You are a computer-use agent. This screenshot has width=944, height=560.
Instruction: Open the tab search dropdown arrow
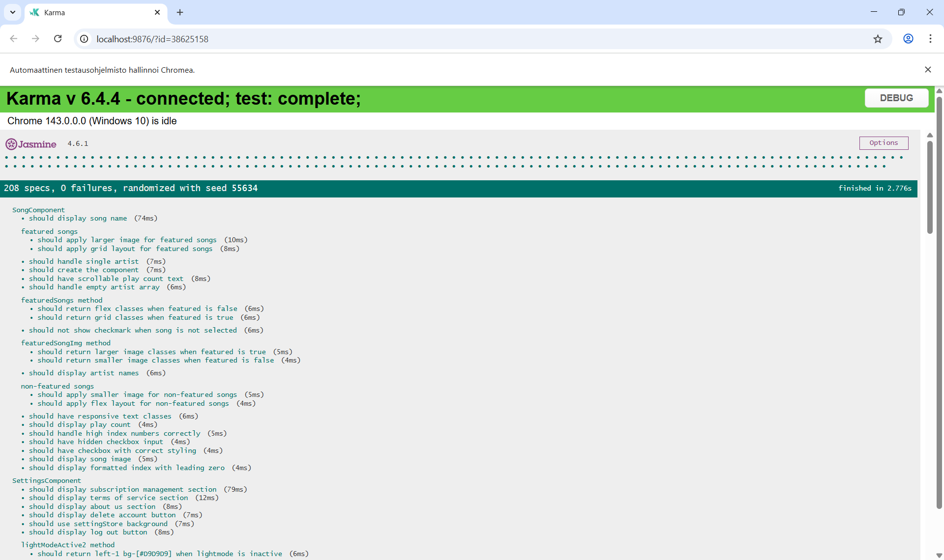[x=13, y=12]
